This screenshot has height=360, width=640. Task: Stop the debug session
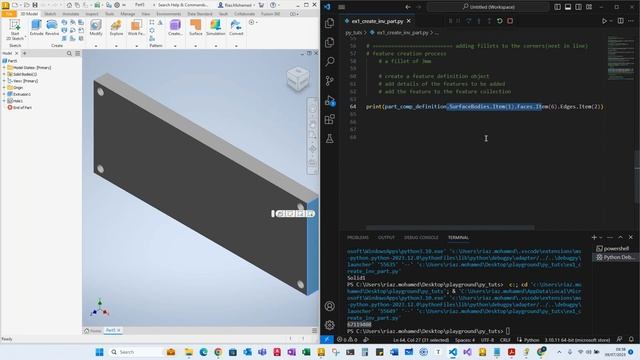coord(510,21)
